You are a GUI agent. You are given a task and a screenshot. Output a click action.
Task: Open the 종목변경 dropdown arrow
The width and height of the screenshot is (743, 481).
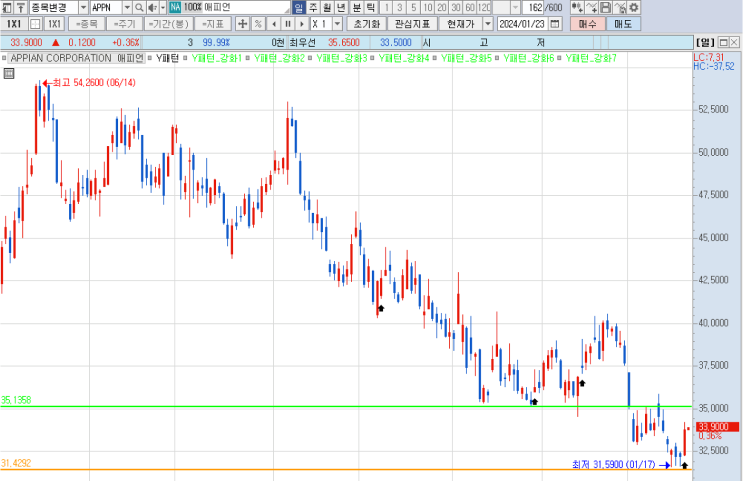tap(83, 7)
